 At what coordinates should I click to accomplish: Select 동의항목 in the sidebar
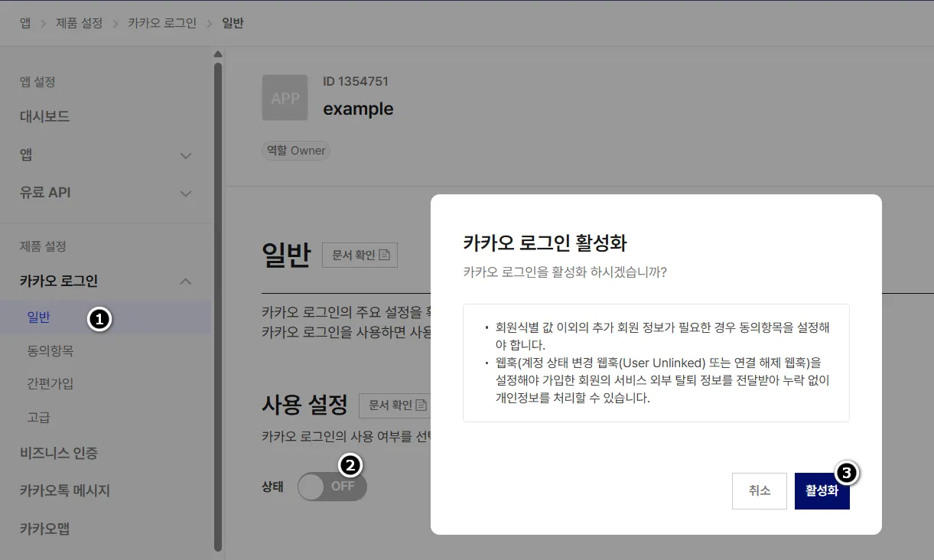(x=50, y=351)
